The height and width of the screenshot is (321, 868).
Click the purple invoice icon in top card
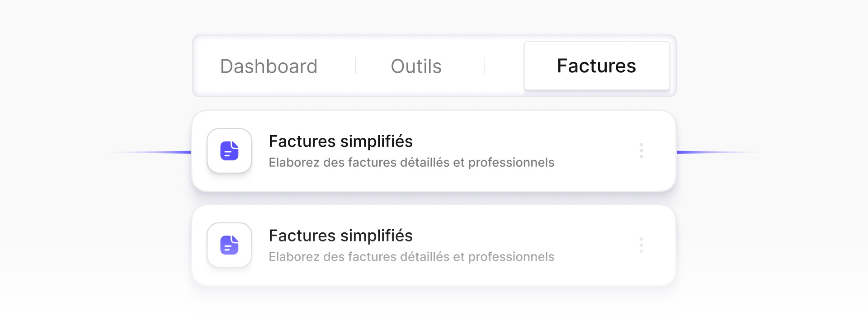coord(229,151)
